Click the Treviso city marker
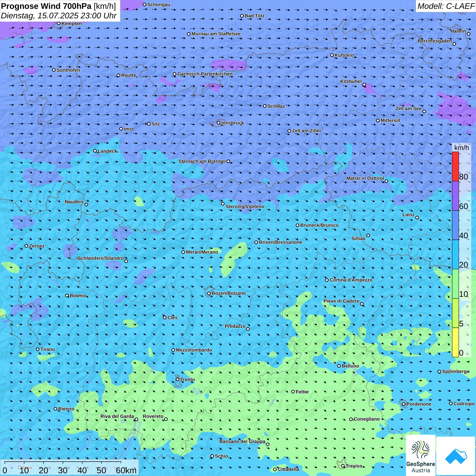 (x=343, y=466)
